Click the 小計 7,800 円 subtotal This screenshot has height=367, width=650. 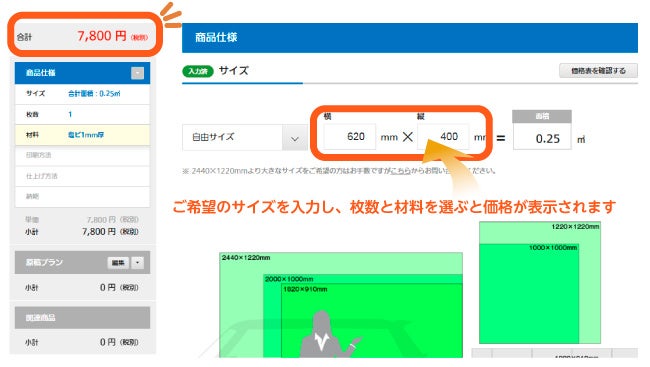82,232
